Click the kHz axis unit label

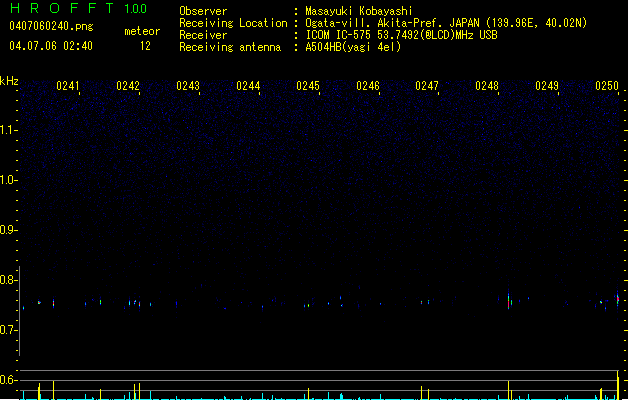pyautogui.click(x=9, y=81)
